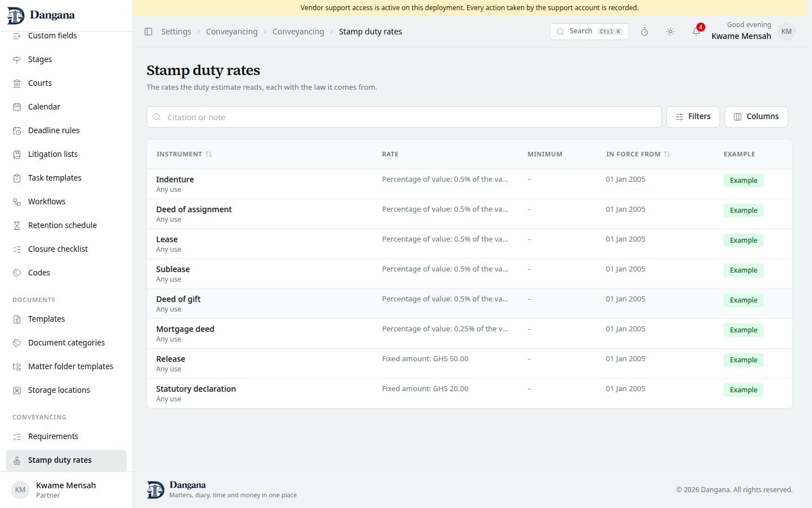Screen dimensions: 812x508
Task: Select the Sublease instrument name
Action: (x=173, y=269)
